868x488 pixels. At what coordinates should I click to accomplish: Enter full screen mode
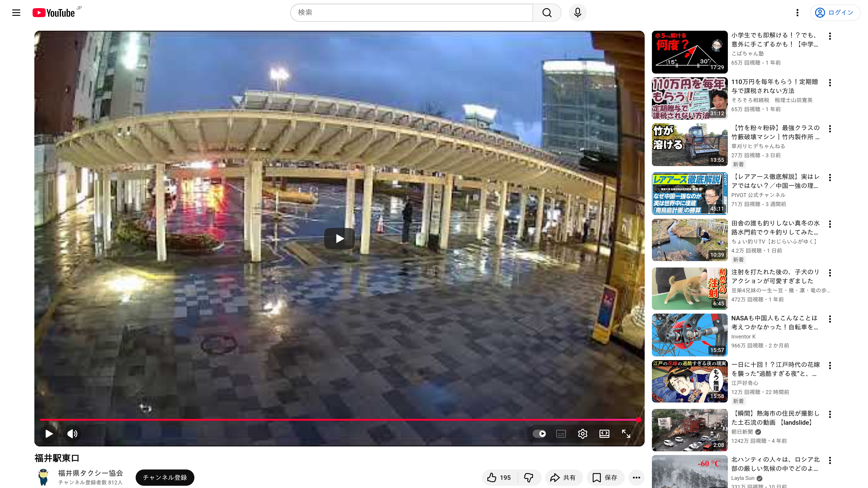(626, 434)
